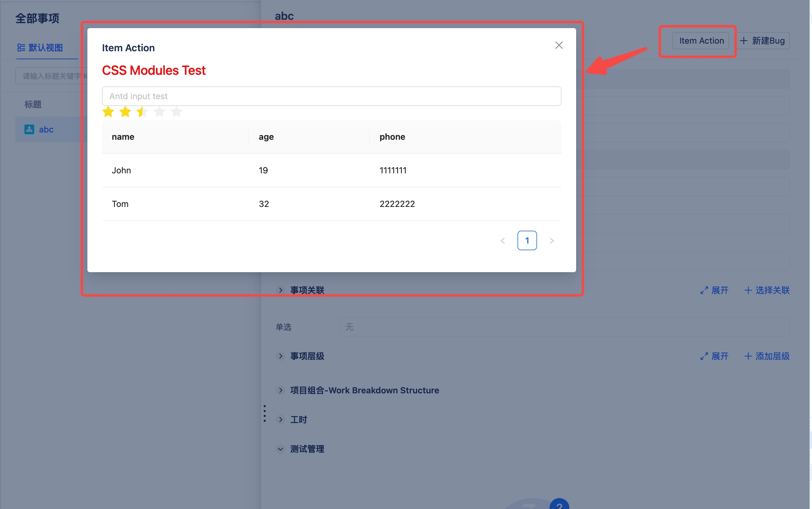Click the third half-filled star

click(142, 111)
